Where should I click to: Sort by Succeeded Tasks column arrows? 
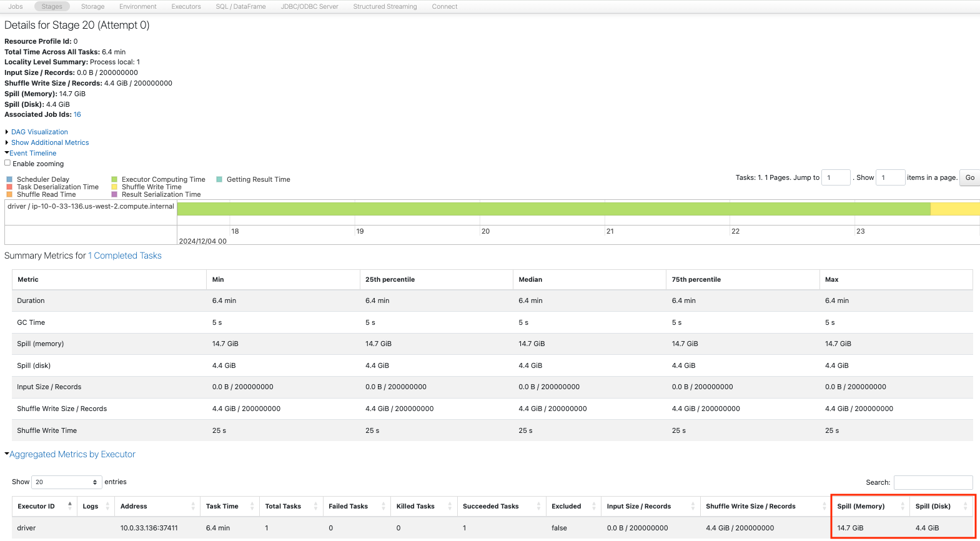(x=538, y=506)
